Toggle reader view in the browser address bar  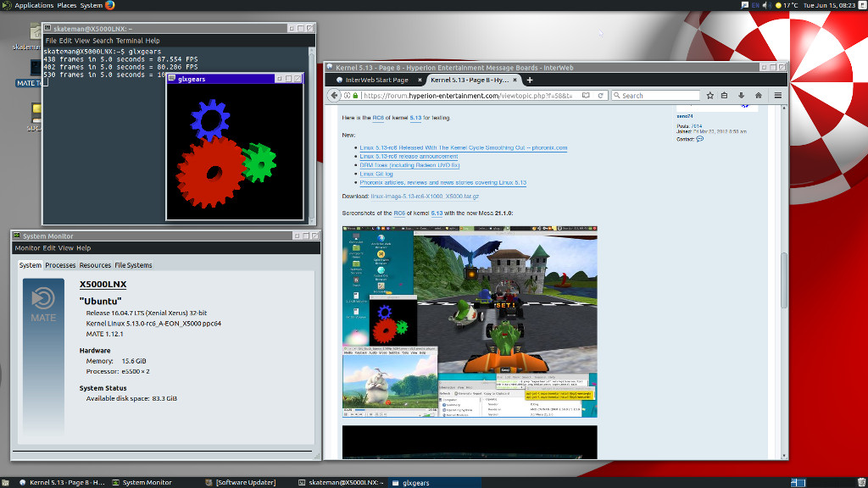coord(586,95)
